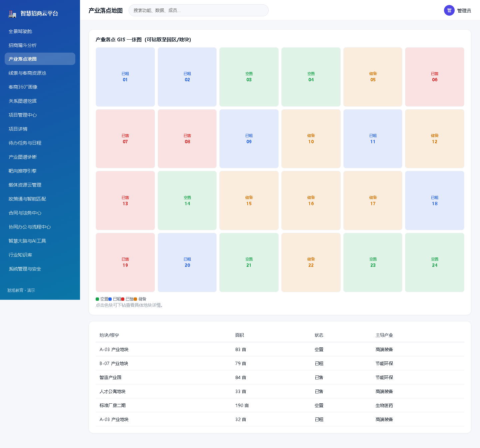Open rented plot 09 block

pyautogui.click(x=249, y=139)
